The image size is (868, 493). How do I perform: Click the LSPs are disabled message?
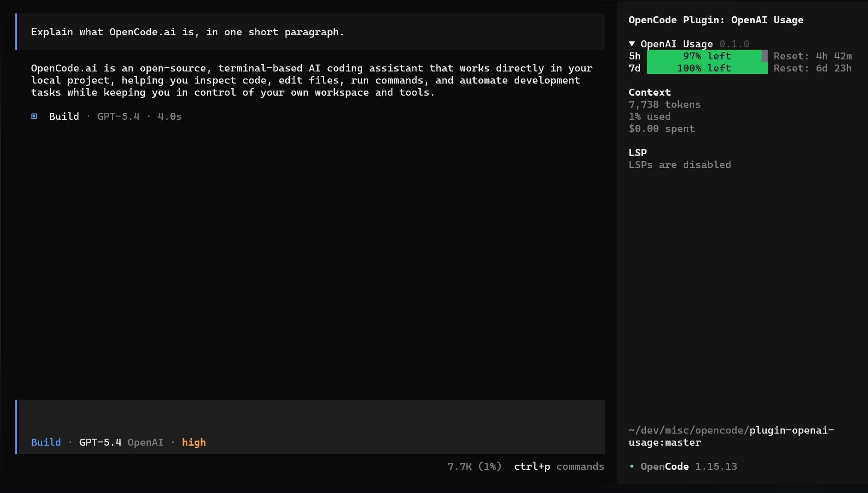point(679,164)
